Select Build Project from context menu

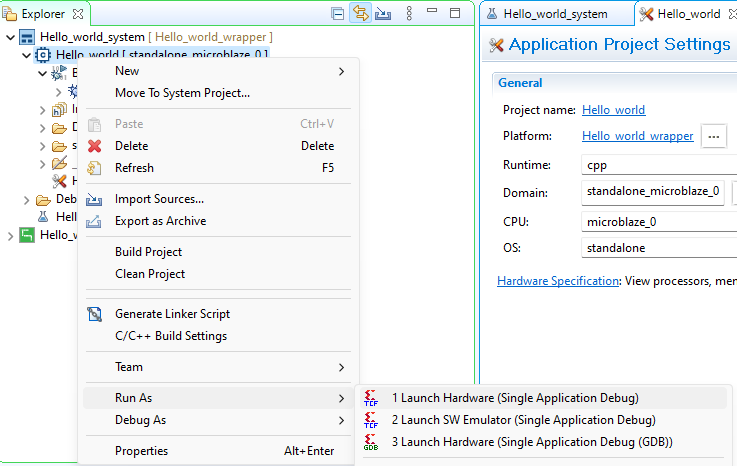(149, 252)
